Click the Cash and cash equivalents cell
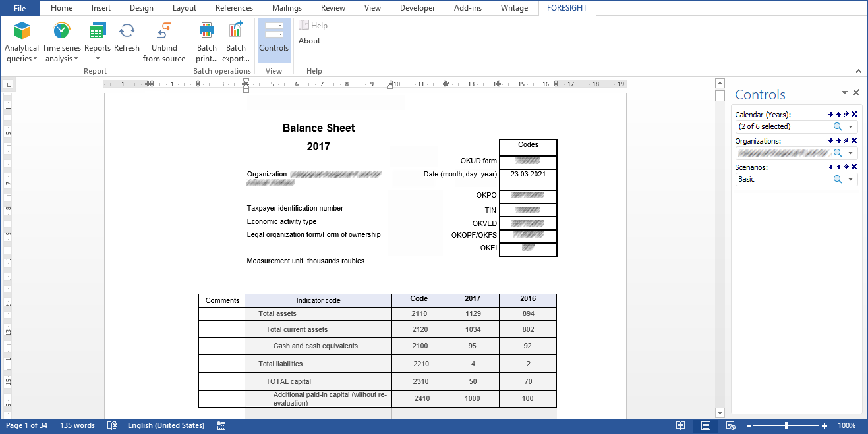The height and width of the screenshot is (434, 868). coord(318,346)
